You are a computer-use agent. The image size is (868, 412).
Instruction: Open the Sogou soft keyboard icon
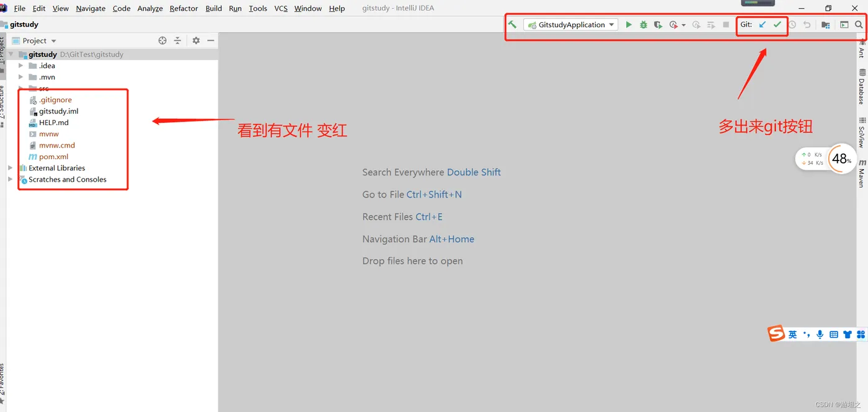(x=833, y=335)
